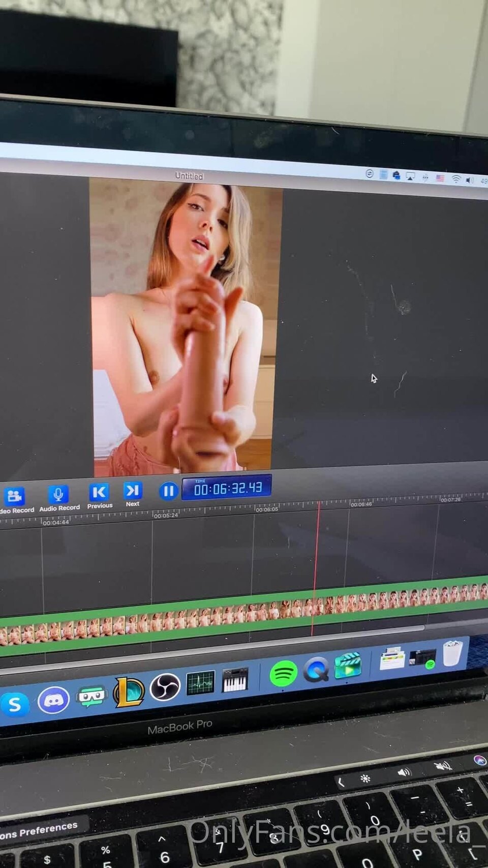Open League of Legends from the dock
Screen dimensions: 488x868
coord(128,692)
